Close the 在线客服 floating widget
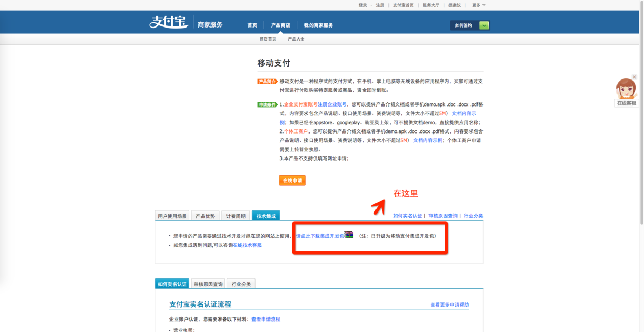The width and height of the screenshot is (644, 332). 634,77
